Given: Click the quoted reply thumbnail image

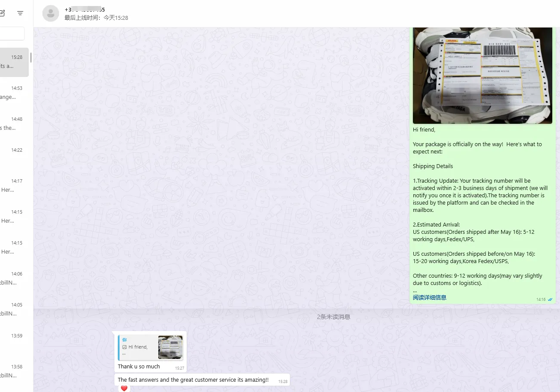Looking at the screenshot, I should (x=170, y=347).
